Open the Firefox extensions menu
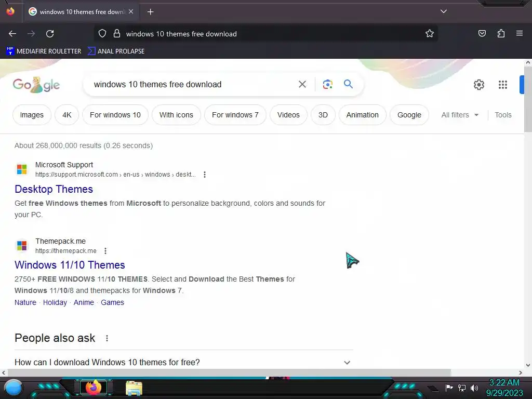The height and width of the screenshot is (399, 532). (x=501, y=33)
